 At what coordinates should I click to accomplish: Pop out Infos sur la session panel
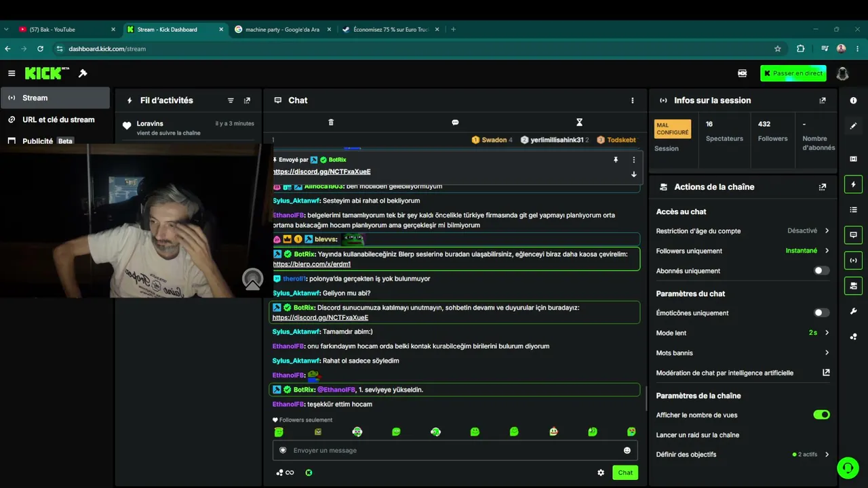tap(823, 100)
